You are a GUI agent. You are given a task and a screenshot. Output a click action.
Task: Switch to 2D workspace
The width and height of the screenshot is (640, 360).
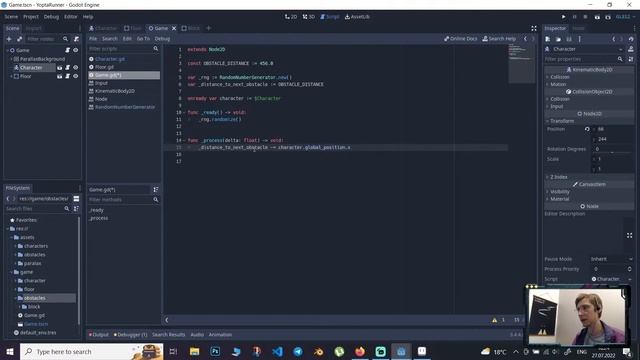pyautogui.click(x=291, y=17)
